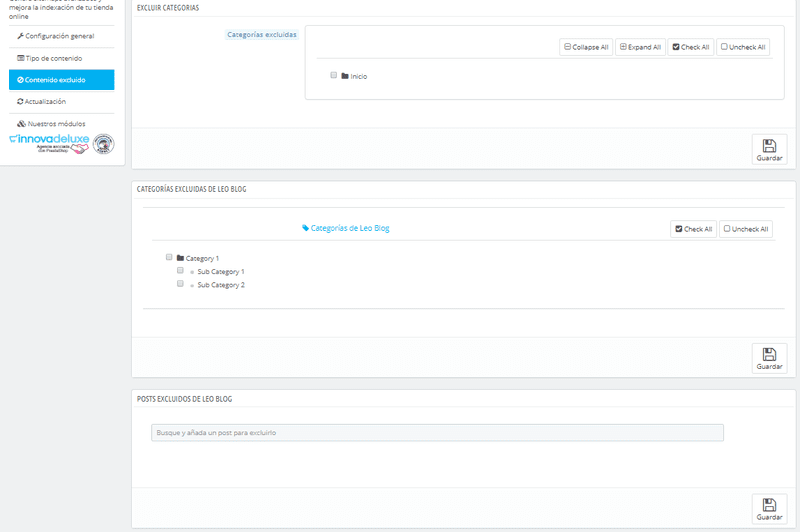Viewport: 800px width, 532px height.
Task: Click the Inicio folder icon
Action: 344,76
